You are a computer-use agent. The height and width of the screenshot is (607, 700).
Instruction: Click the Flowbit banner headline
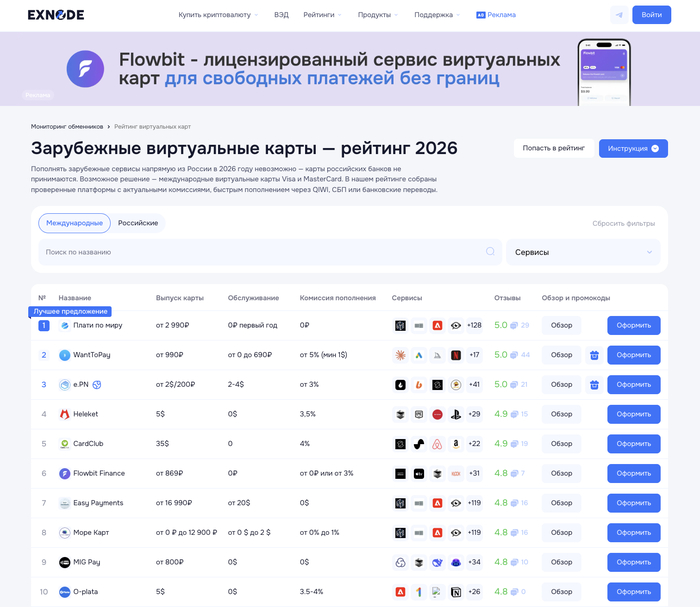pyautogui.click(x=339, y=69)
